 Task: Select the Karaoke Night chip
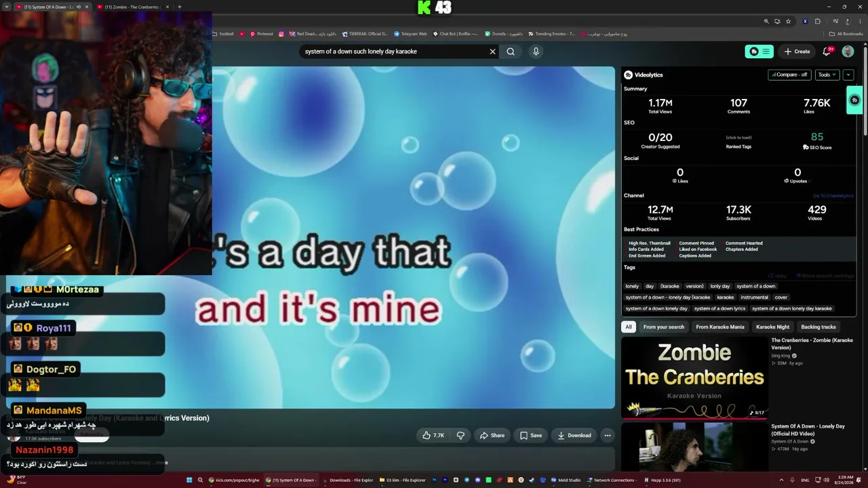click(773, 327)
